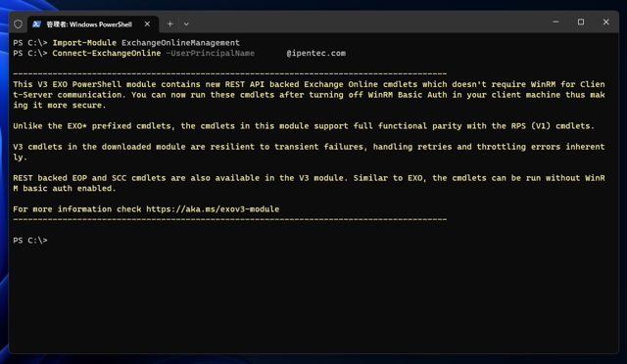Click the -UserPrincipalName parameter text

coord(211,53)
